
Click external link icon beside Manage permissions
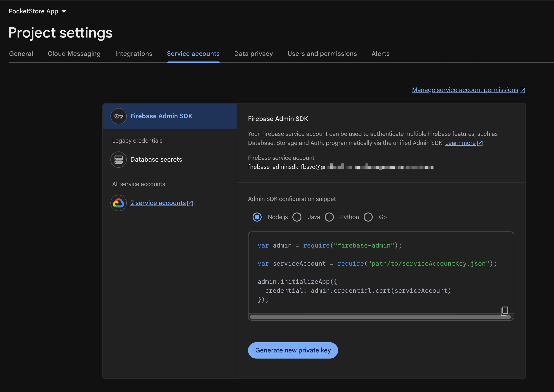(x=522, y=90)
